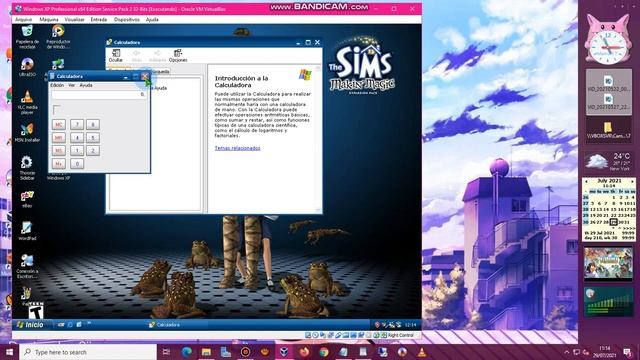Open the weather gadget showing 24°C
This screenshot has width=640, height=360.
pyautogui.click(x=608, y=162)
